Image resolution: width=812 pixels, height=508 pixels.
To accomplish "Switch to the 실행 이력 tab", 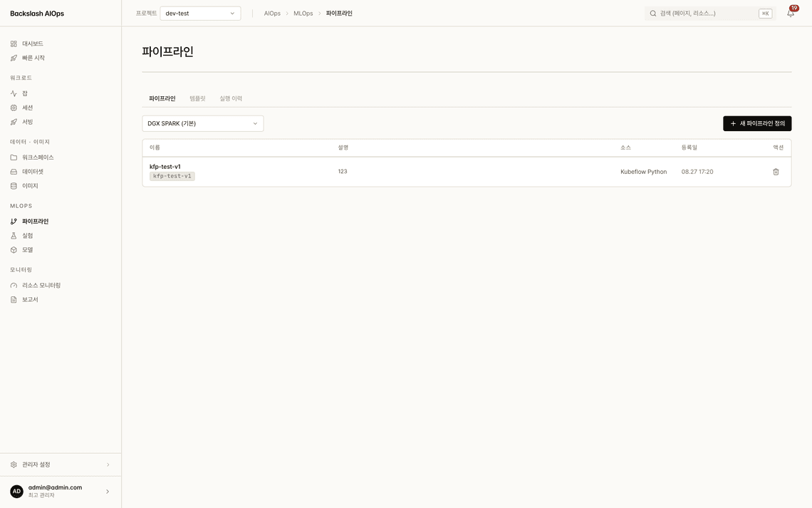I will coord(231,98).
